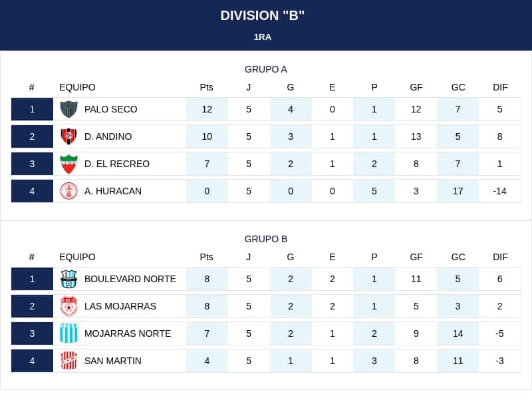Open the BOULEVARD NORTE team name
This screenshot has width=532, height=406.
(130, 279)
